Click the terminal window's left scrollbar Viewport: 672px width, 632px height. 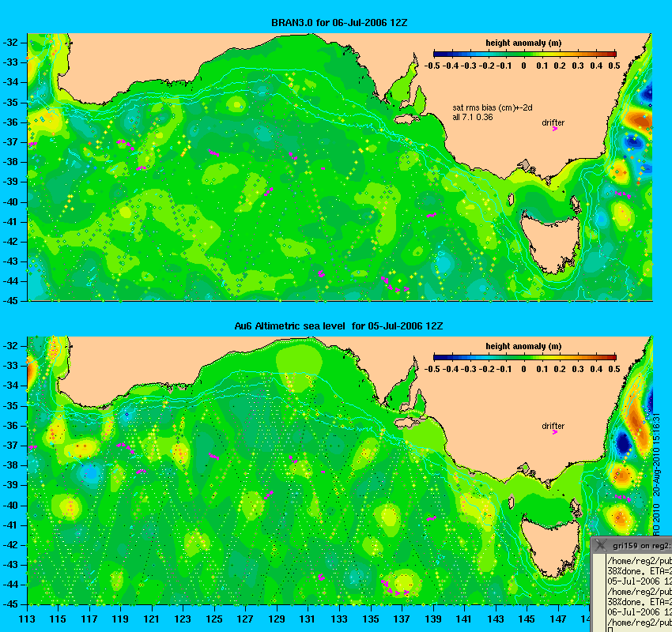[598, 592]
